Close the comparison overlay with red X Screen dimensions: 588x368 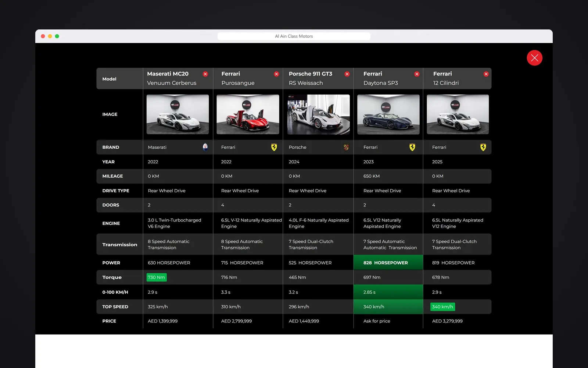pos(535,58)
